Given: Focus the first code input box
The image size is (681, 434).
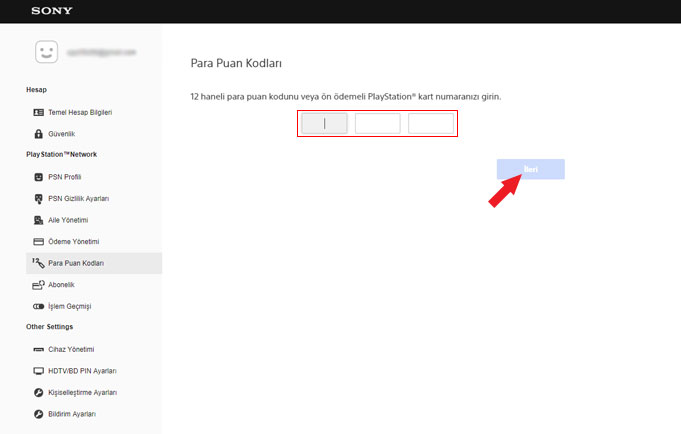Looking at the screenshot, I should 324,123.
